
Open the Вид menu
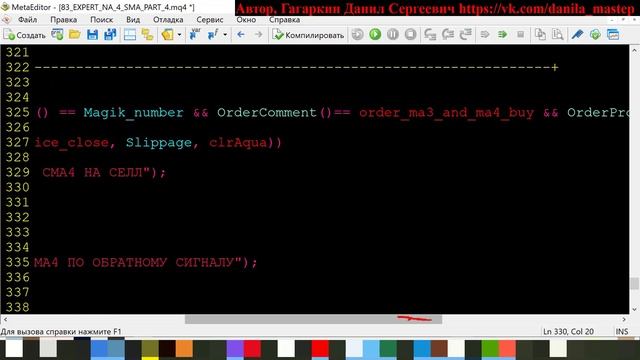point(133,20)
